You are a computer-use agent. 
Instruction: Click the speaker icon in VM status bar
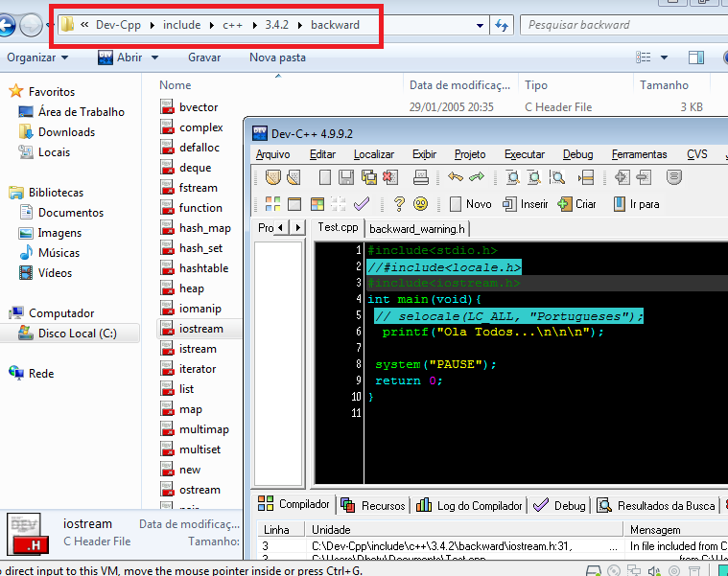655,571
